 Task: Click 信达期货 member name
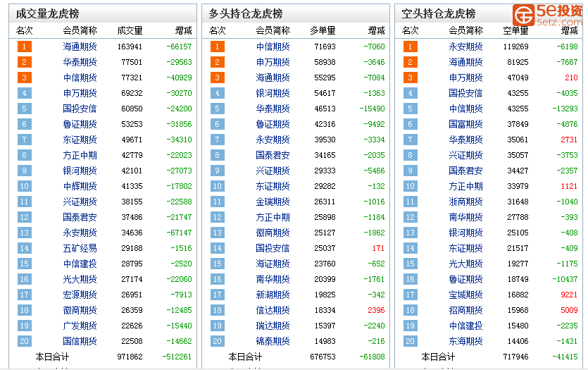click(x=273, y=310)
